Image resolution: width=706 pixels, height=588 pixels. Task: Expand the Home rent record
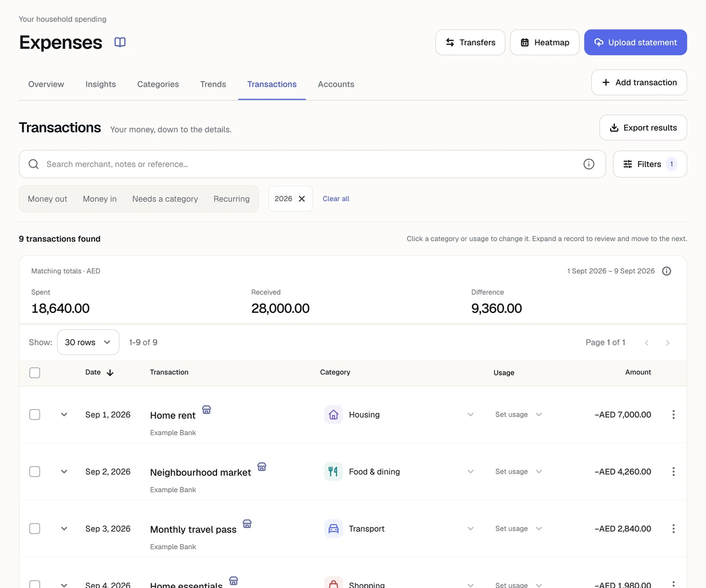[64, 415]
